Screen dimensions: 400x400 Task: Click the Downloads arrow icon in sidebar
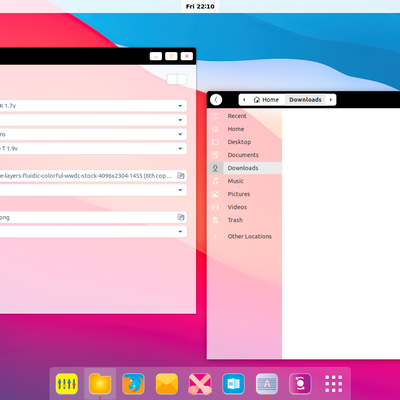point(215,168)
